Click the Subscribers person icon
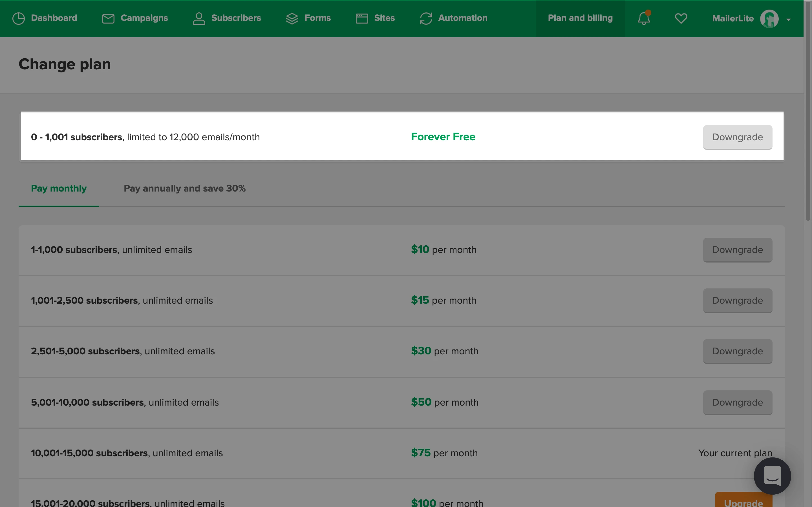 (199, 18)
